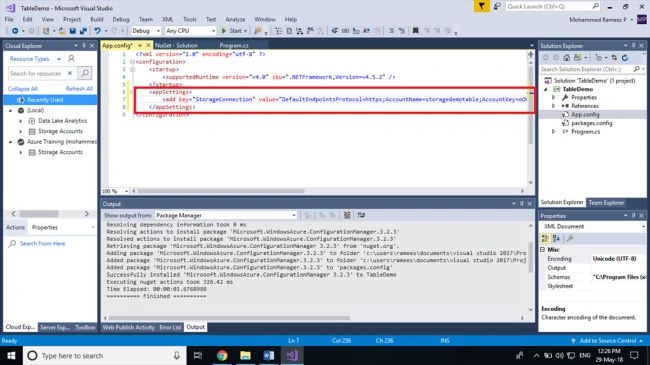Click the search magnifier in Cloud Explorer
The image size is (650, 365).
[x=85, y=73]
